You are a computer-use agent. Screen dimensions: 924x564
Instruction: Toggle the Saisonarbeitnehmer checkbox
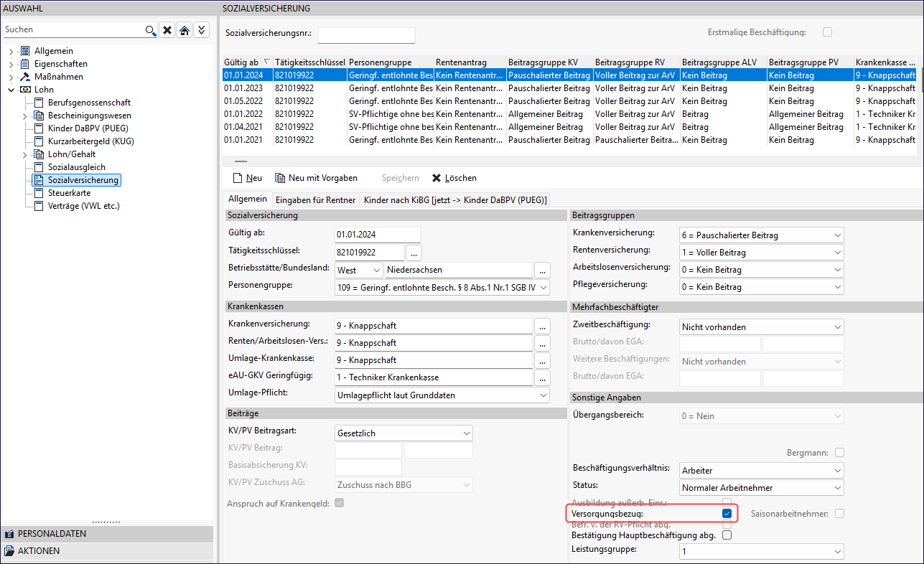(x=839, y=514)
